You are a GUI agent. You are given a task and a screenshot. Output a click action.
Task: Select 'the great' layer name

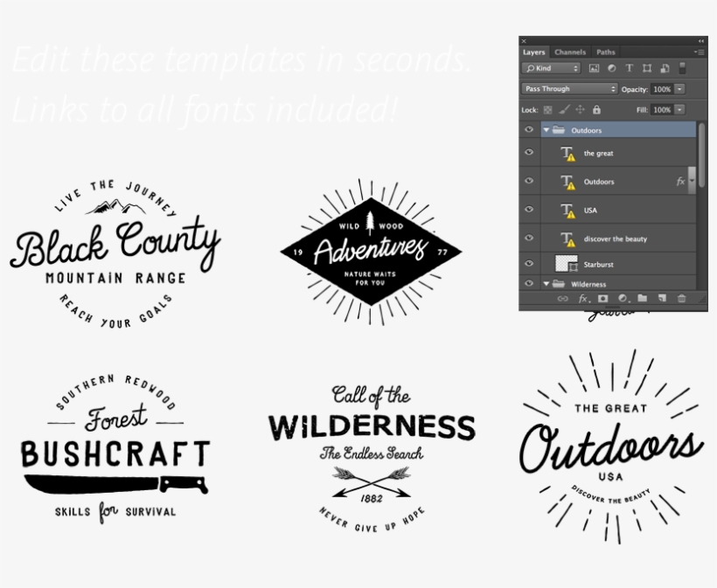(x=599, y=154)
